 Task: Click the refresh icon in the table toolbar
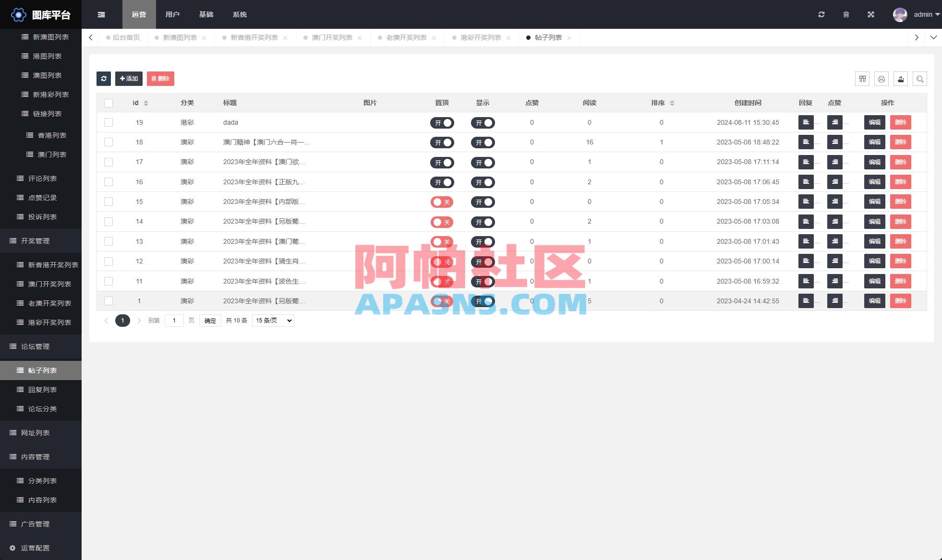click(x=104, y=79)
